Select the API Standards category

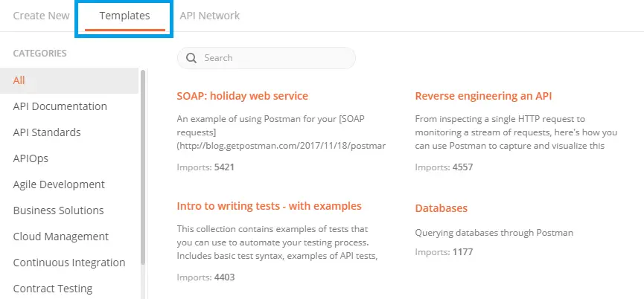pos(47,132)
